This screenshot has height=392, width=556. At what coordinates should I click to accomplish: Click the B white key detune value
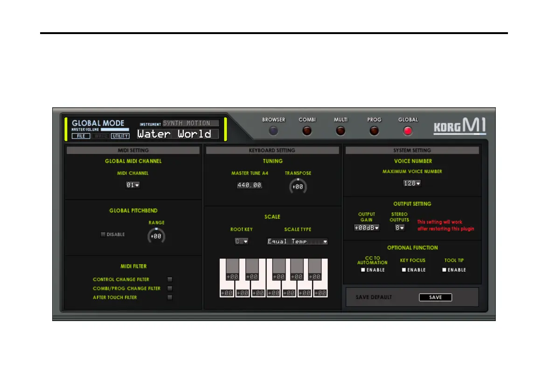coord(320,293)
